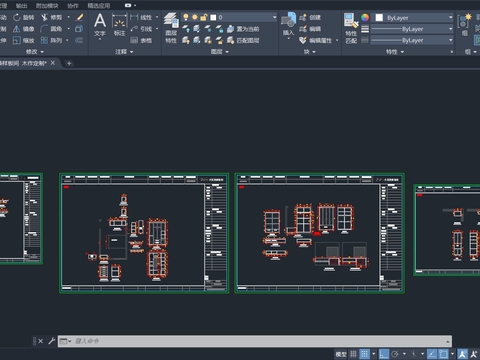Close the 木作定制 drawing tab
The image size is (480, 360).
point(53,63)
